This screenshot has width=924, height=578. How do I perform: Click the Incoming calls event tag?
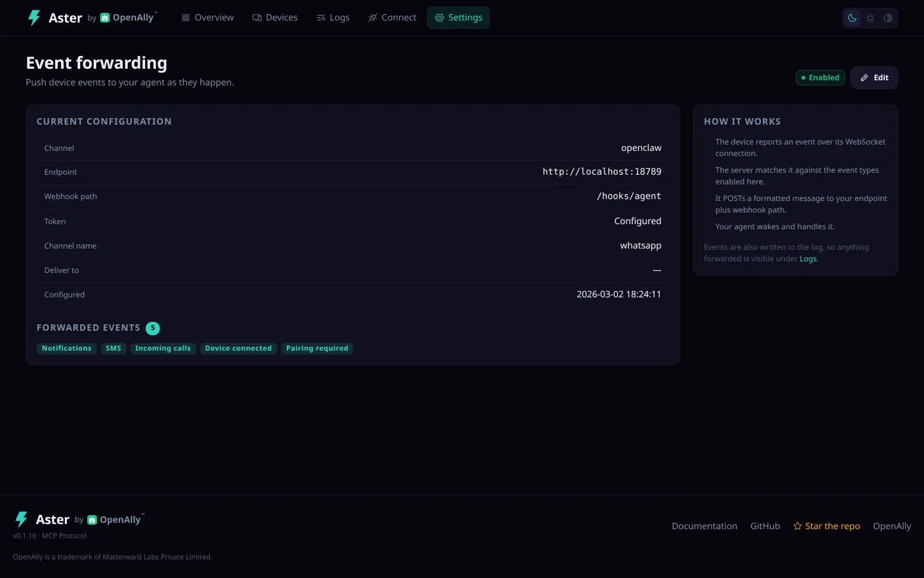click(163, 349)
